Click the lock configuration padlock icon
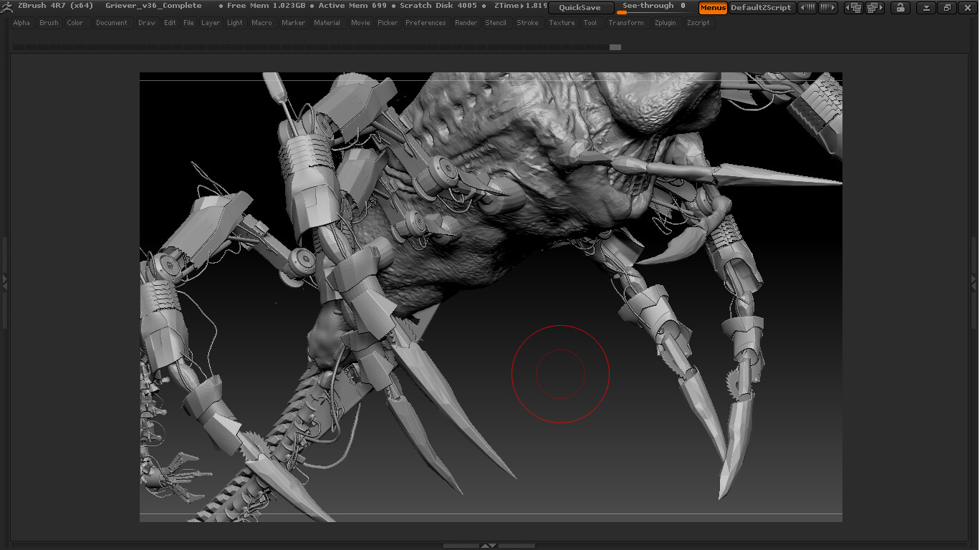The width and height of the screenshot is (980, 550). 900,8
